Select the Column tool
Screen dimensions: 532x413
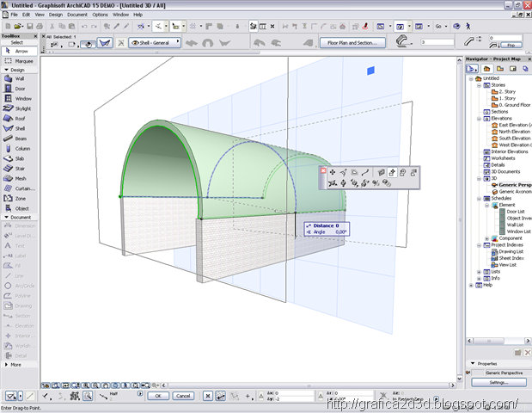tap(20, 148)
